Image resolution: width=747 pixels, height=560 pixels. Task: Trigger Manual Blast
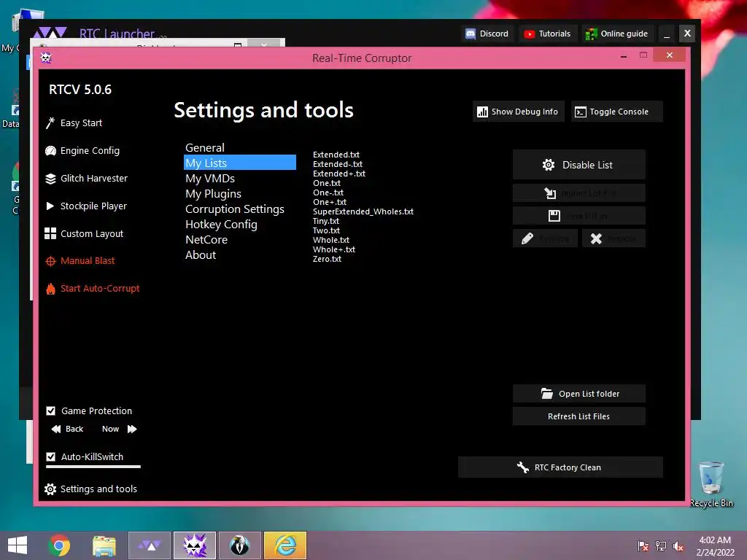click(80, 260)
